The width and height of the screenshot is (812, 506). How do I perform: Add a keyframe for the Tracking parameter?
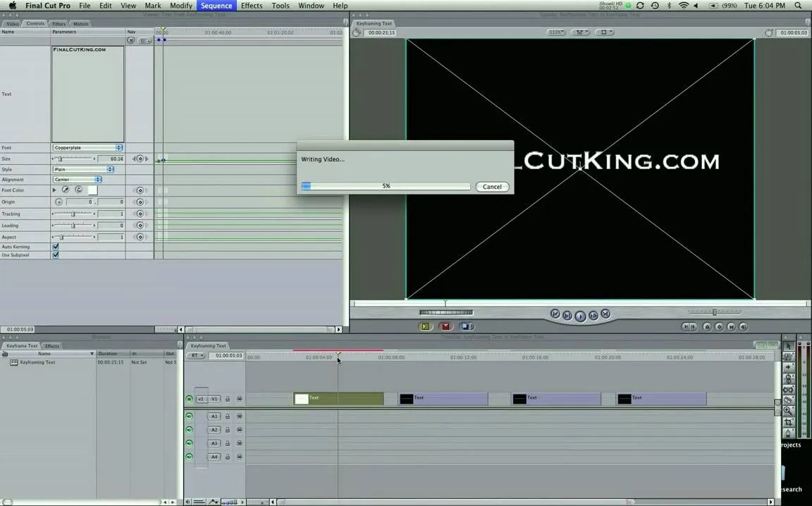pos(140,214)
